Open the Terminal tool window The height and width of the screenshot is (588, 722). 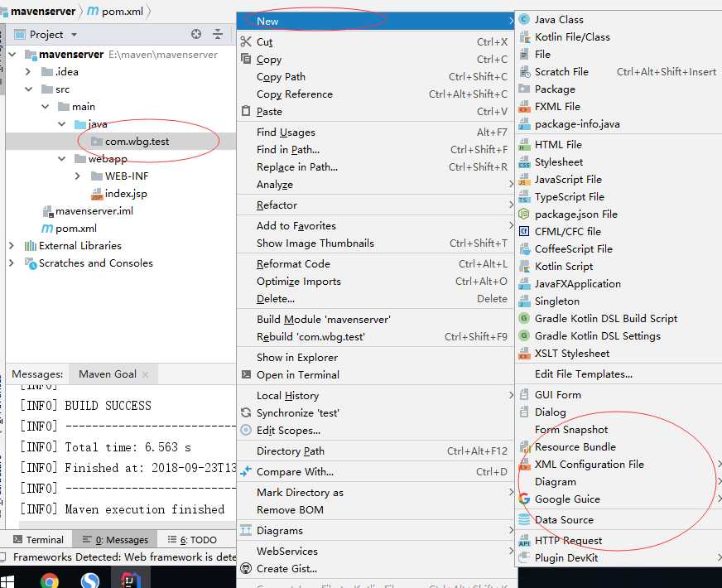[x=39, y=540]
